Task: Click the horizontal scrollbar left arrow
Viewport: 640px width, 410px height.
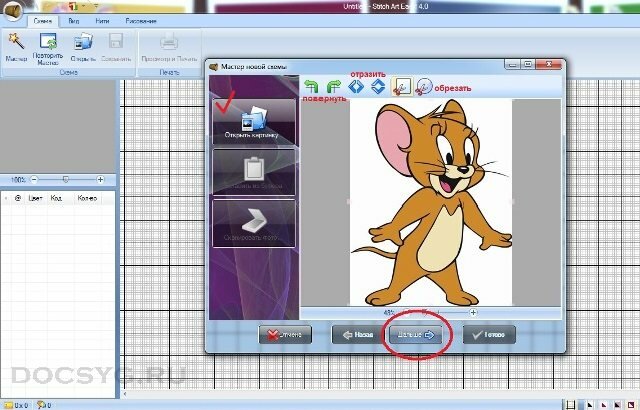Action: point(125,394)
